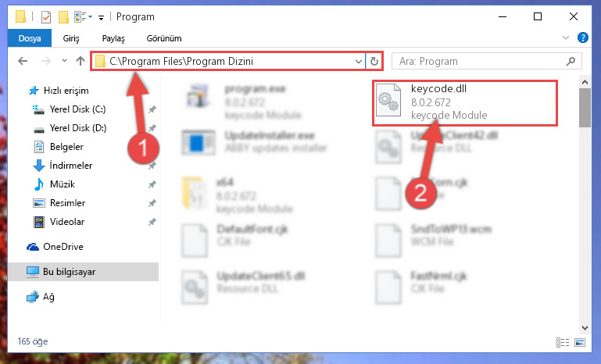Click the search magnifier icon

[571, 61]
